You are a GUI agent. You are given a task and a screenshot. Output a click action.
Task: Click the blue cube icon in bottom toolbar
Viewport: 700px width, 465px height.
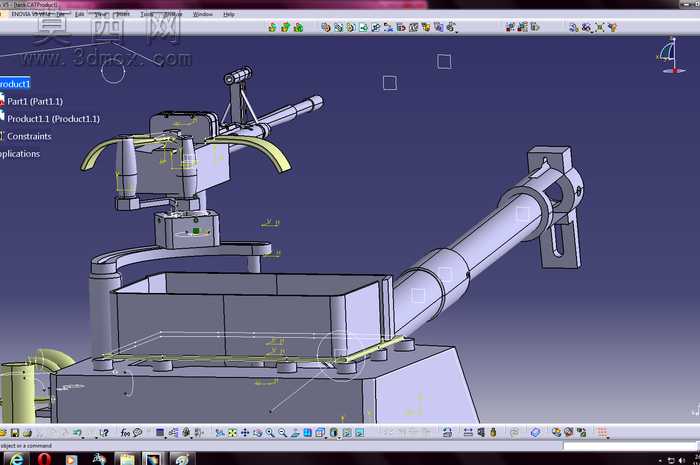pyautogui.click(x=535, y=432)
